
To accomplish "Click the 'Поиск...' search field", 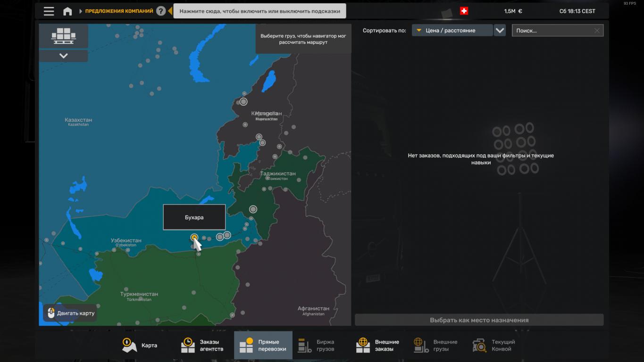I will click(x=552, y=31).
